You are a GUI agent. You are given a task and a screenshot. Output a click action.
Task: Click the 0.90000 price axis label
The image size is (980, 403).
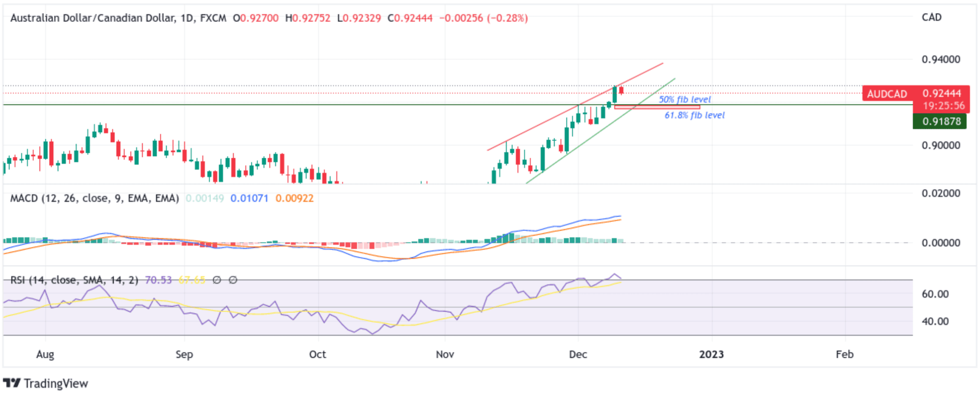pyautogui.click(x=941, y=146)
